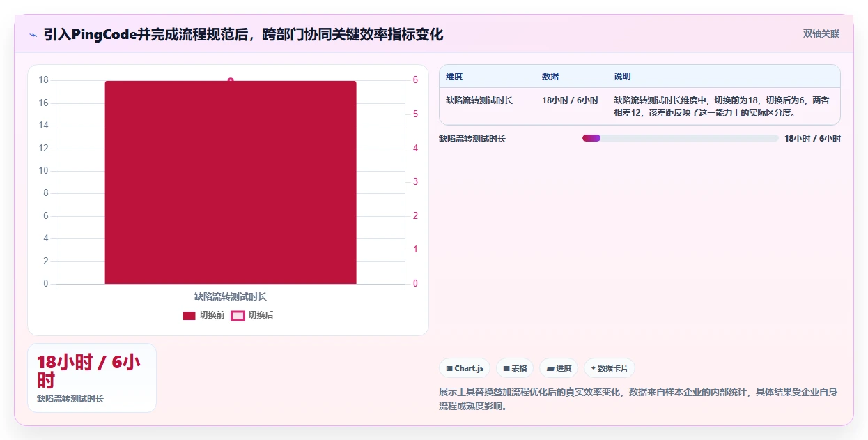Click the chart x-axis label 缺陷流转测试时长
This screenshot has height=440, width=868.
231,297
